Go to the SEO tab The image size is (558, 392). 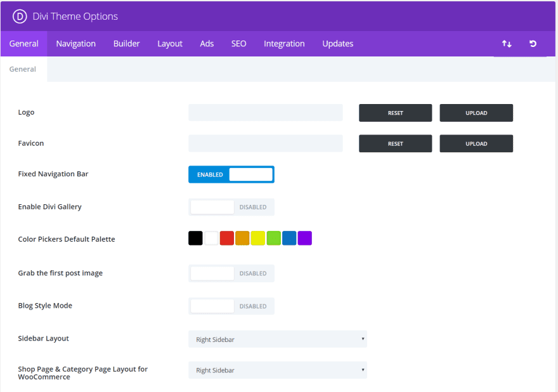(x=238, y=44)
